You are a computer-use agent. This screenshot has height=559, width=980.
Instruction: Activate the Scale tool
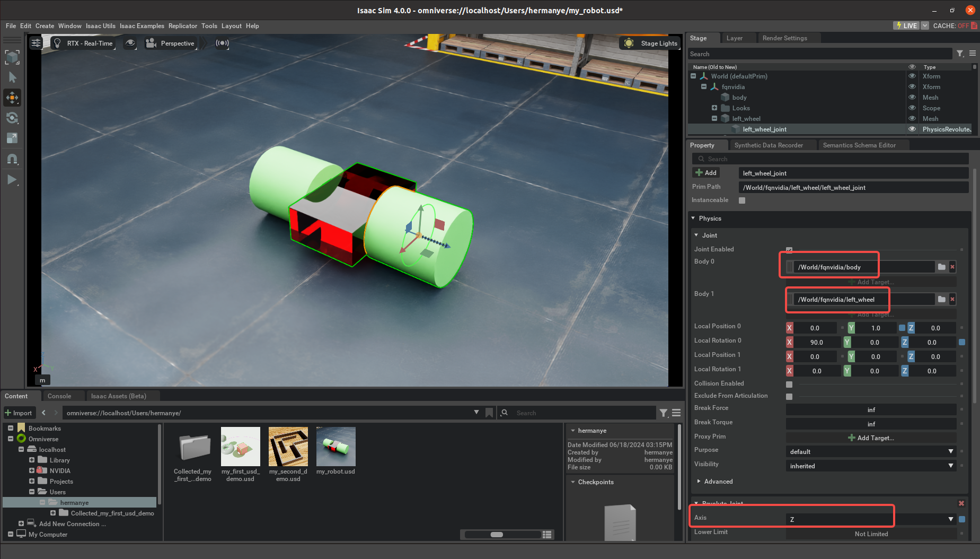[x=12, y=138]
